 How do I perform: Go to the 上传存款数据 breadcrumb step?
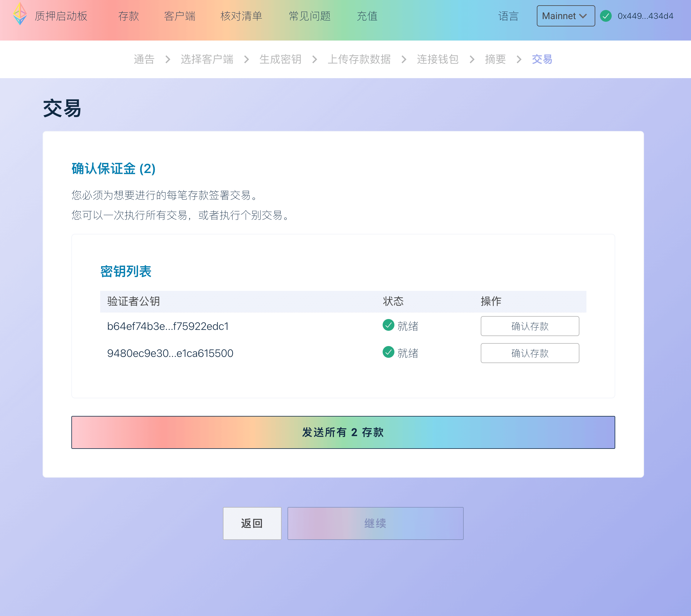pyautogui.click(x=359, y=60)
